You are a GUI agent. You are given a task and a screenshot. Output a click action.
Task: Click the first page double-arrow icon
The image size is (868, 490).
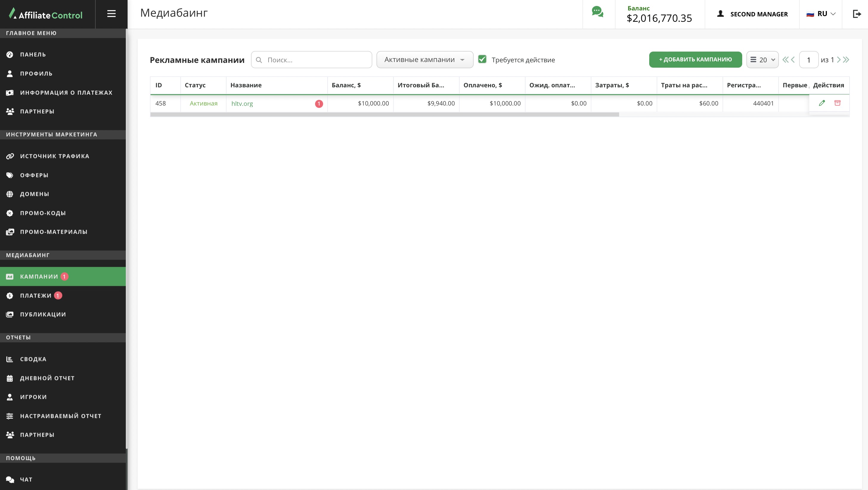point(785,60)
